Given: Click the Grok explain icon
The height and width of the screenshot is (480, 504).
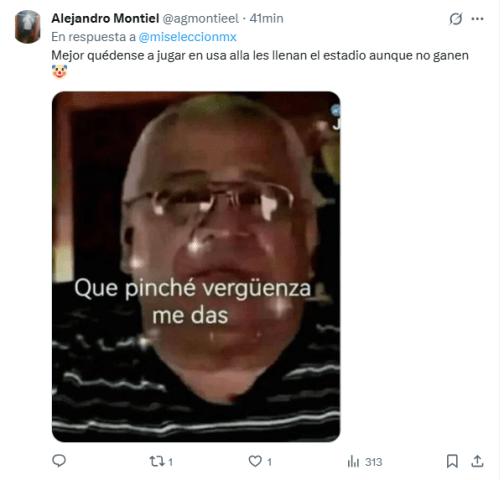Looking at the screenshot, I should (455, 19).
